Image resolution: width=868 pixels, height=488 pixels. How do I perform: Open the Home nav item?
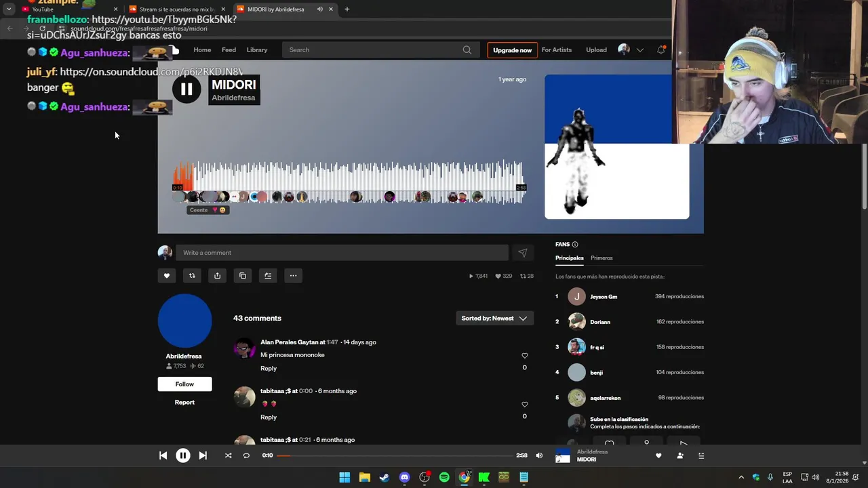point(202,49)
